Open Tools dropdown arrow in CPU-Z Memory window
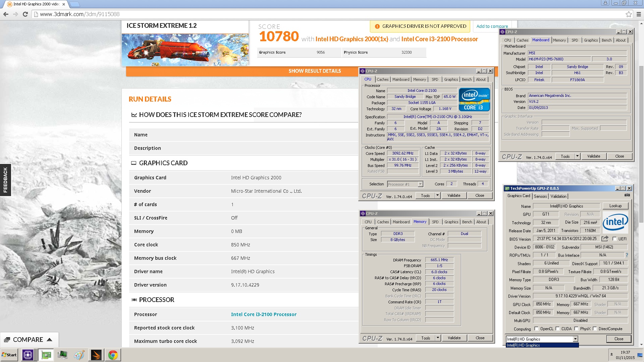 pos(438,338)
